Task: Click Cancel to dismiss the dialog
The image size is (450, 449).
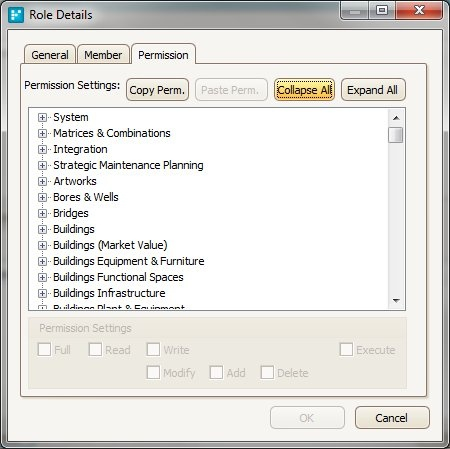Action: [392, 418]
